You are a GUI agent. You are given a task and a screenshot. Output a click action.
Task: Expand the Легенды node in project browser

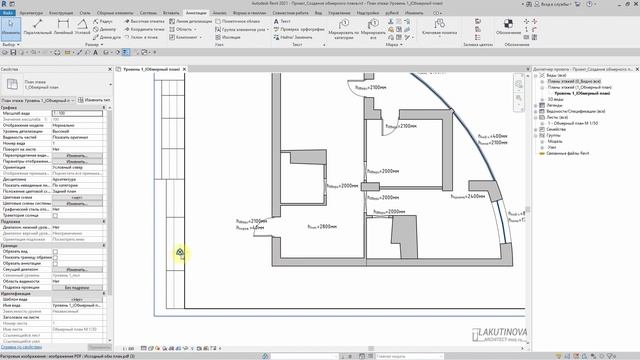click(536, 105)
